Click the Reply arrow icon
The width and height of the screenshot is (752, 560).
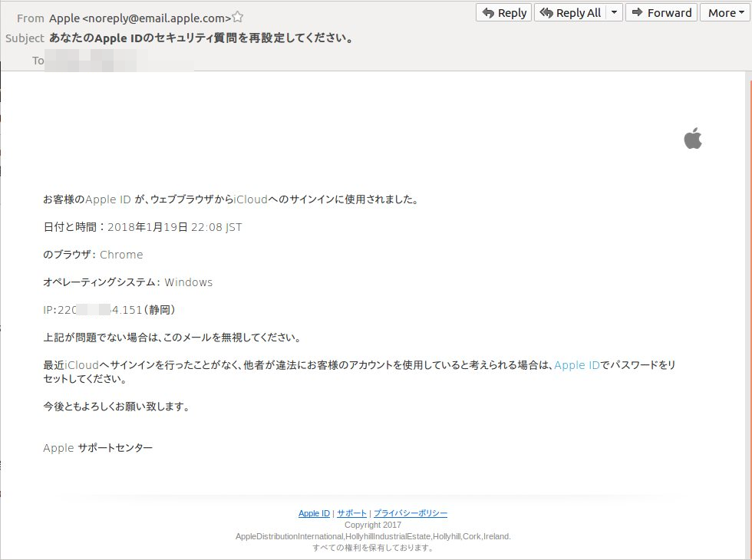pyautogui.click(x=488, y=12)
